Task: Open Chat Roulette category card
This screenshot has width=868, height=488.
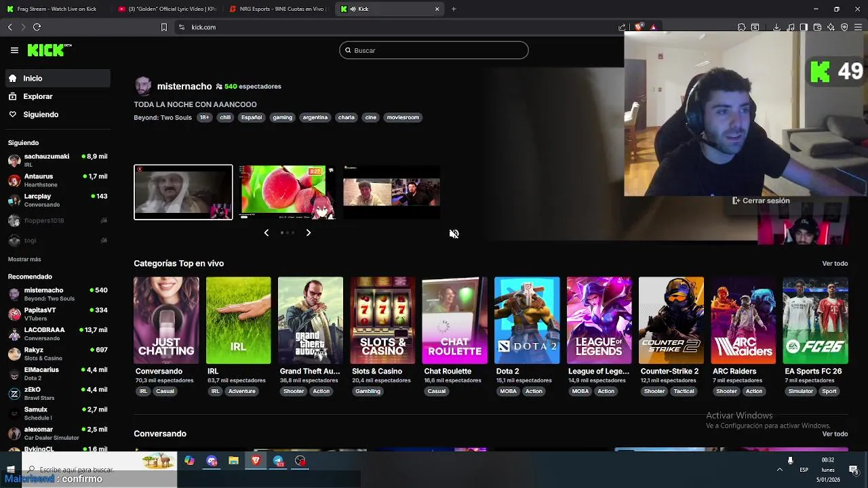Action: pos(454,321)
